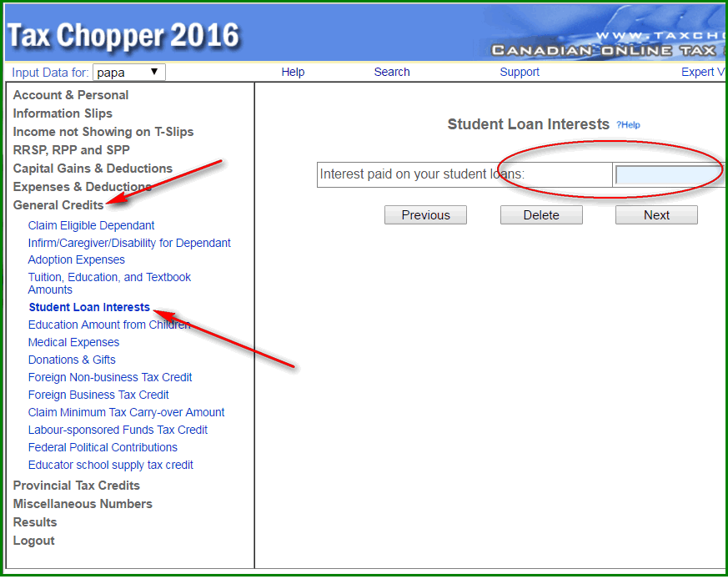Open Federal Political Contributions page
Image resolution: width=728 pixels, height=579 pixels.
pos(103,447)
